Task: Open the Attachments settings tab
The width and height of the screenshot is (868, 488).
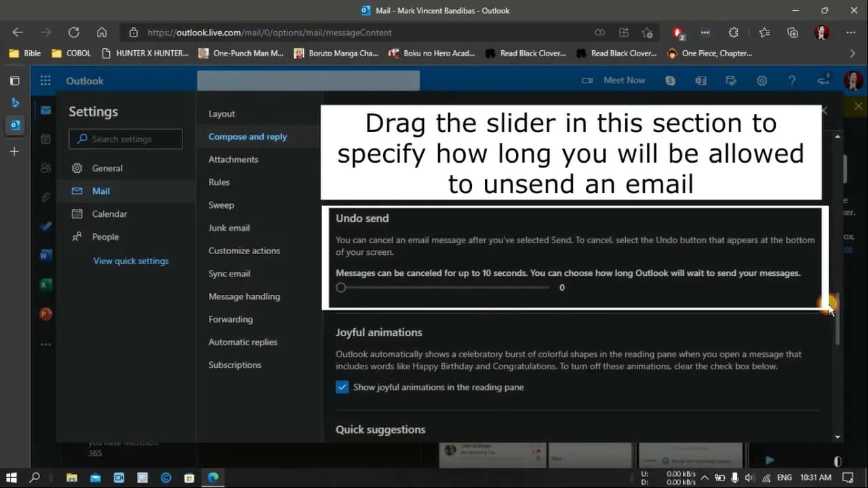Action: 233,159
